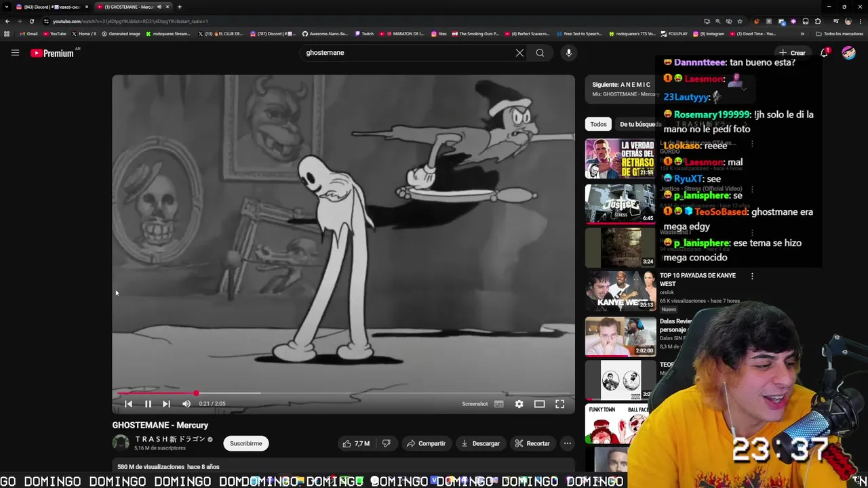
Task: Open the 3:24 duration video thumbnail
Action: pos(620,247)
